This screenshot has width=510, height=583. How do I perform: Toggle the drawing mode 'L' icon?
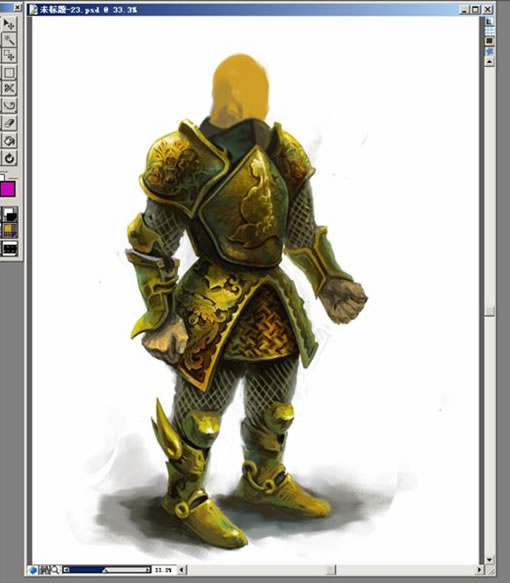coord(490,22)
